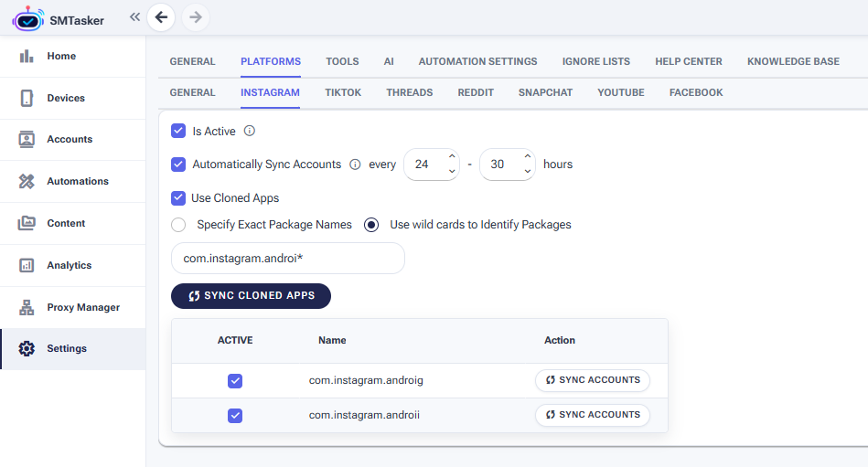Click the Name column header
Image resolution: width=868 pixels, height=467 pixels.
(332, 340)
